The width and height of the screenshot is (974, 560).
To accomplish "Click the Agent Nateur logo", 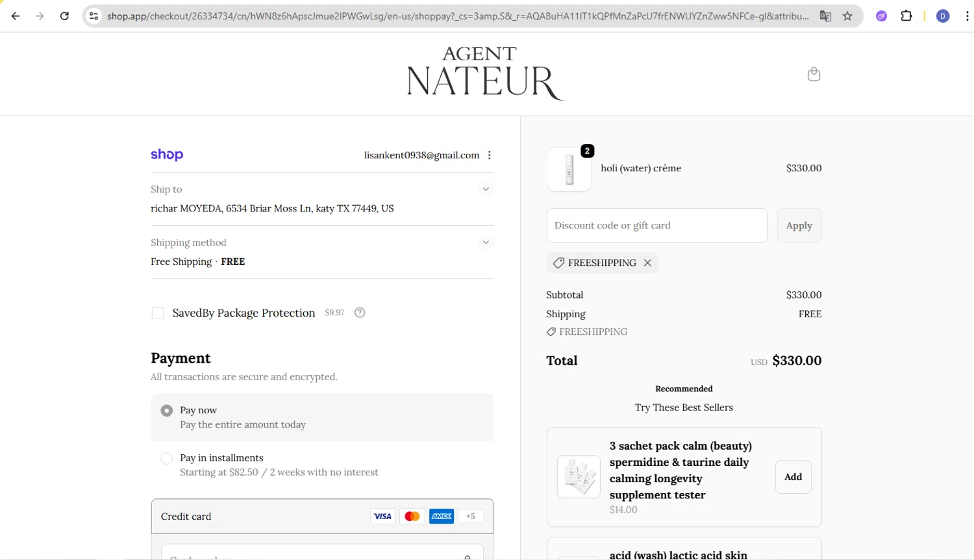I will (x=485, y=73).
